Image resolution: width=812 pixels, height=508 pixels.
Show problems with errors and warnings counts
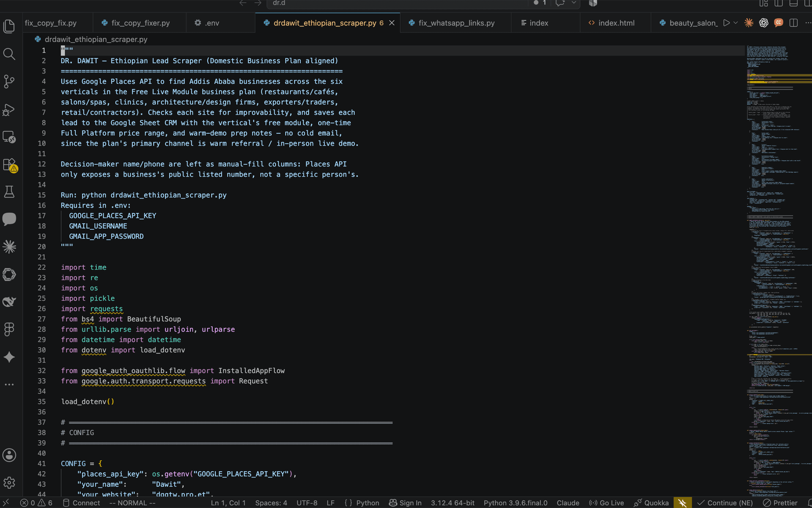click(36, 503)
